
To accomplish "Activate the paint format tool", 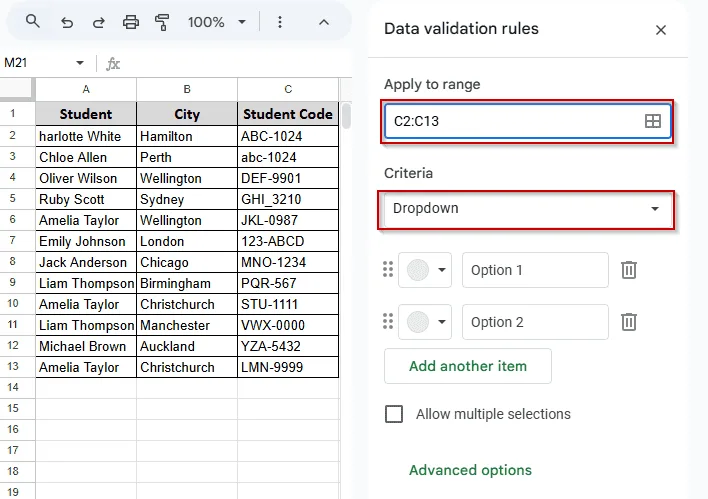I will click(x=162, y=22).
